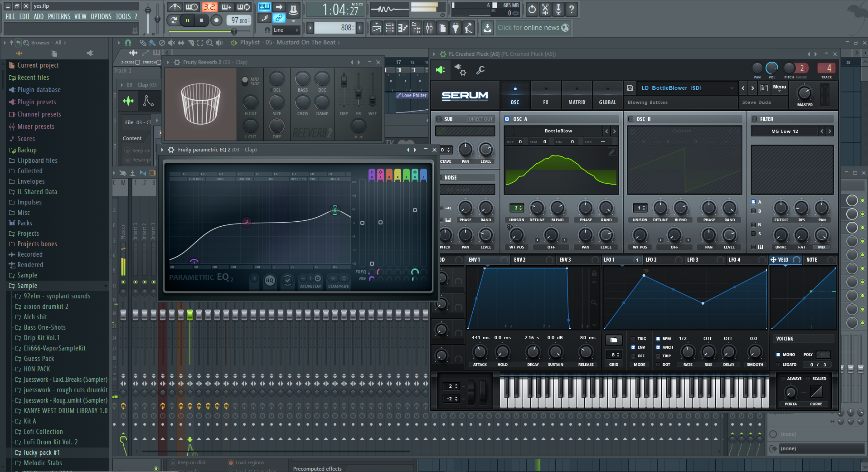Toggle the SUB oscillator on in Serum

click(439, 119)
